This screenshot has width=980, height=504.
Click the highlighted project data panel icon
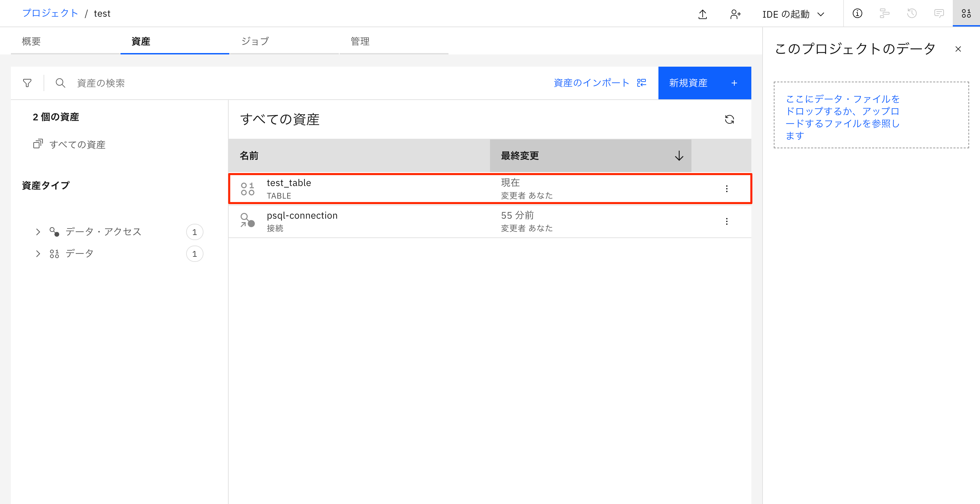click(966, 13)
